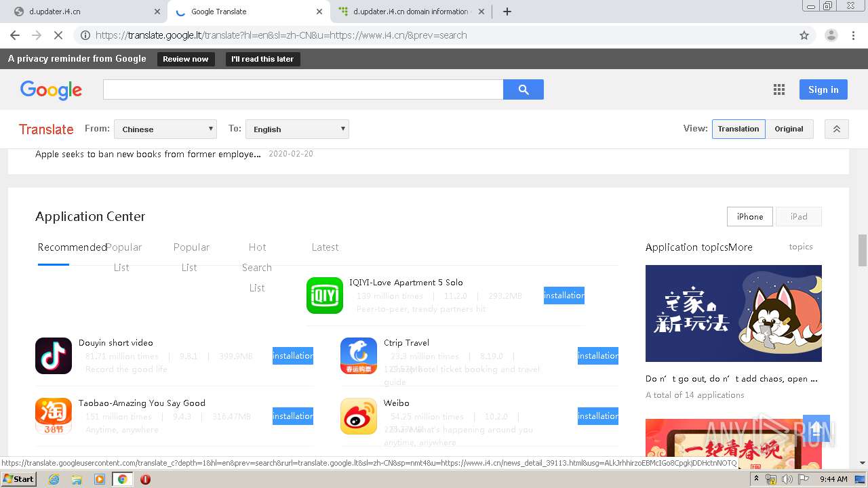Screen dimensions: 868x488
Task: Switch view to Translation
Action: coord(738,129)
